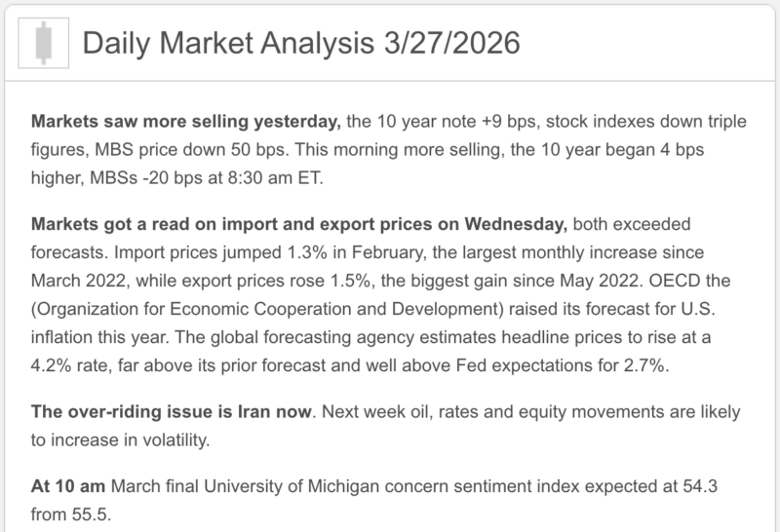Viewport: 780px width, 532px height.
Task: Click the "March 2022" text
Action: (x=80, y=276)
